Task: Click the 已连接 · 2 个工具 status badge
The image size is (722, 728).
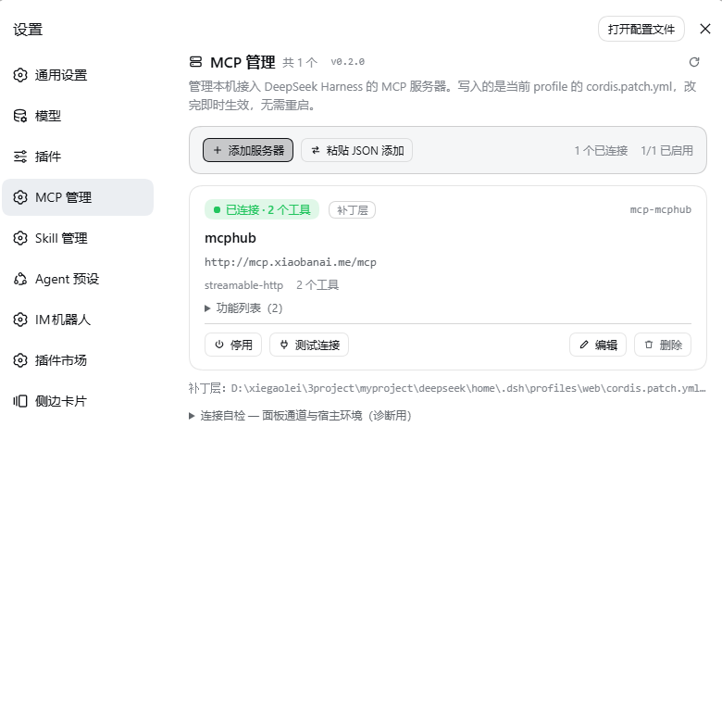Action: tap(262, 210)
